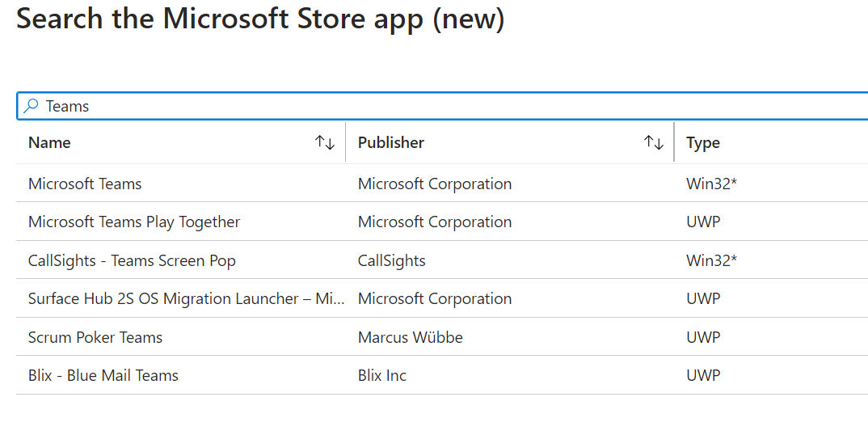The width and height of the screenshot is (868, 435).
Task: Click Microsoft Corporation publisher in Play Together row
Action: [435, 222]
